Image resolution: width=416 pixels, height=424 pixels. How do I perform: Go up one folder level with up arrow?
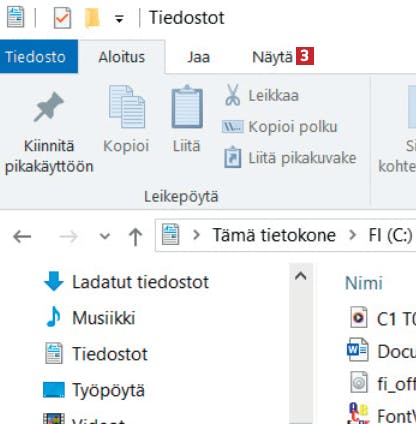point(135,237)
